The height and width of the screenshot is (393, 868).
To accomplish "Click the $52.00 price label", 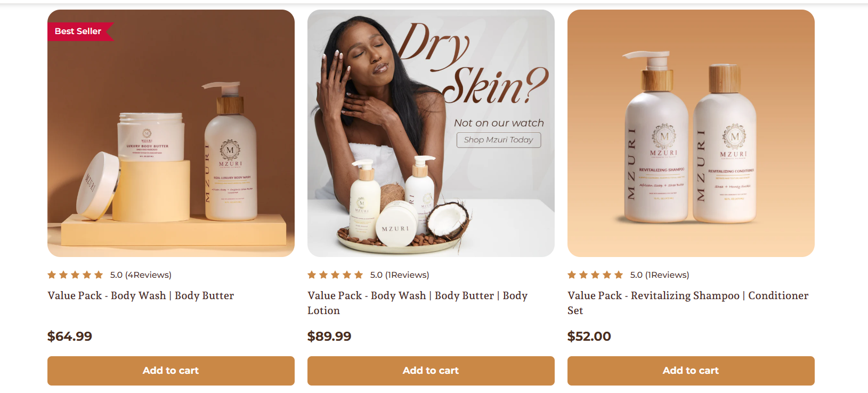I will [x=589, y=336].
